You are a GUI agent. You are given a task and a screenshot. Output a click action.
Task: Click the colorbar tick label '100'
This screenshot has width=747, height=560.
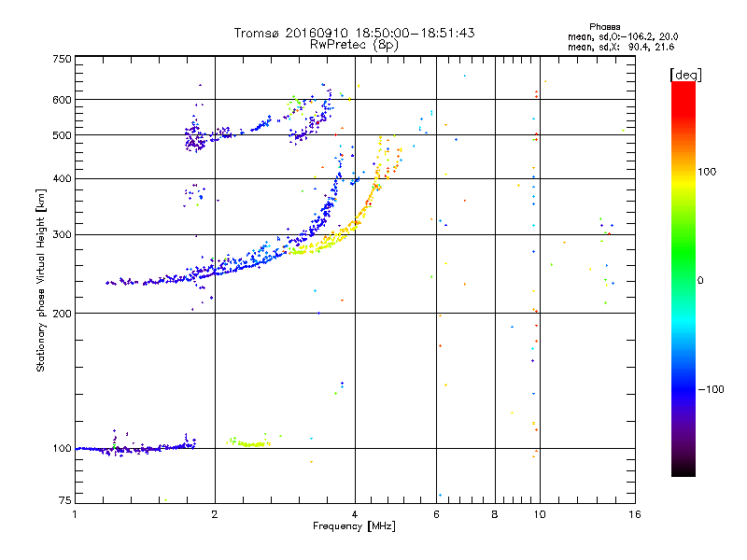(x=707, y=172)
